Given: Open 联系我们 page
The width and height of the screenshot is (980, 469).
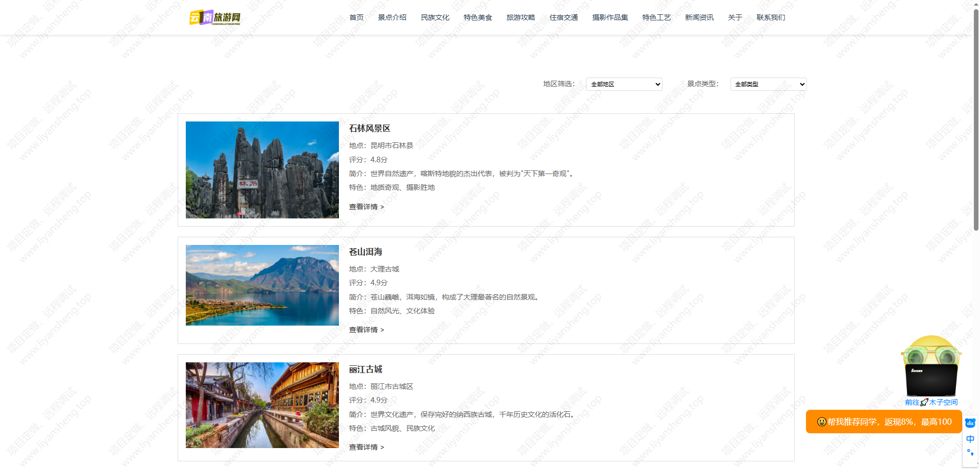Looking at the screenshot, I should tap(771, 17).
